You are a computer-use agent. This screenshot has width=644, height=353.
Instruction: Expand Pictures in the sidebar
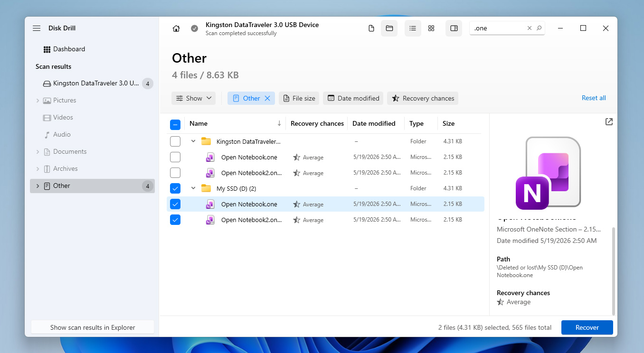pos(38,101)
